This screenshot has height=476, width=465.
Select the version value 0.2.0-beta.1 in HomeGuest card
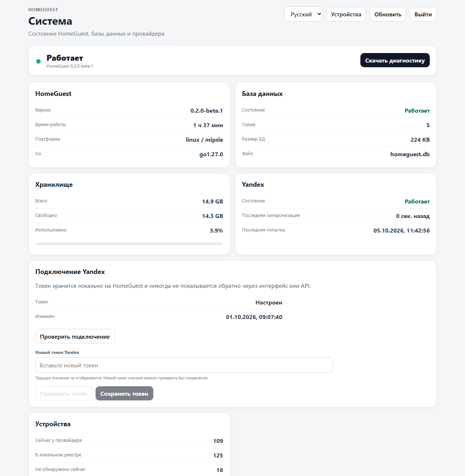(207, 111)
